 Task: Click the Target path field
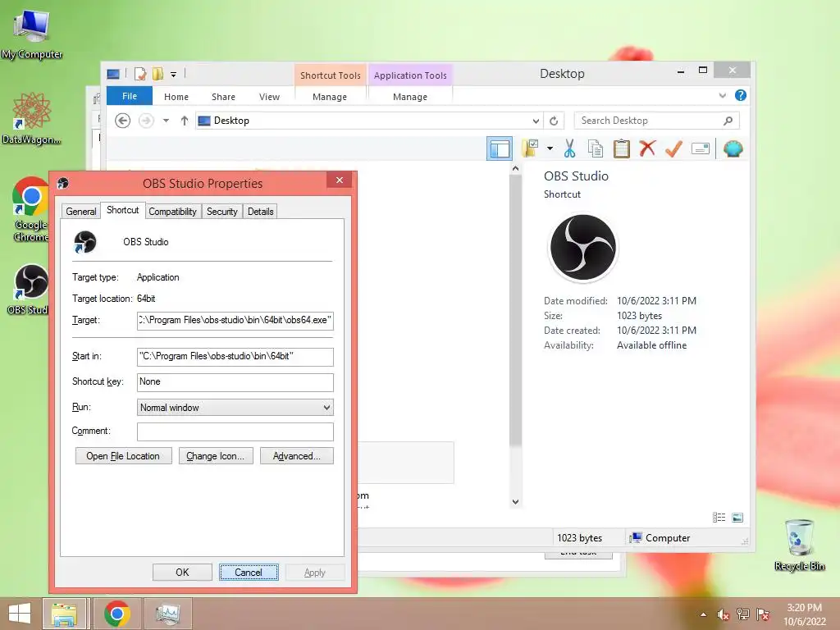coord(235,321)
